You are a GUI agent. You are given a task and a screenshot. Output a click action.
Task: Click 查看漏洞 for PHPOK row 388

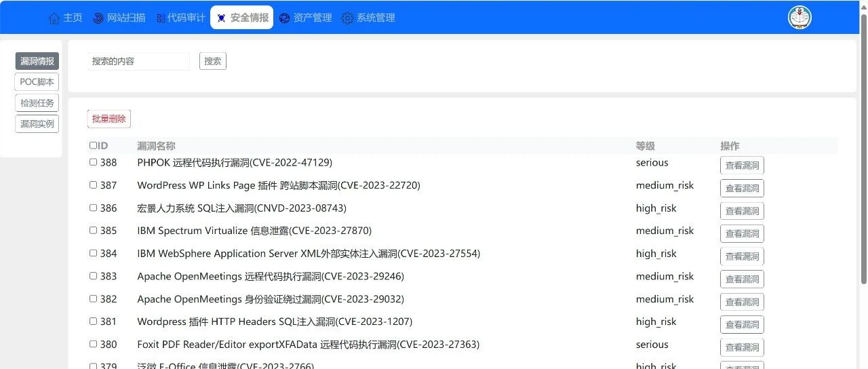742,166
